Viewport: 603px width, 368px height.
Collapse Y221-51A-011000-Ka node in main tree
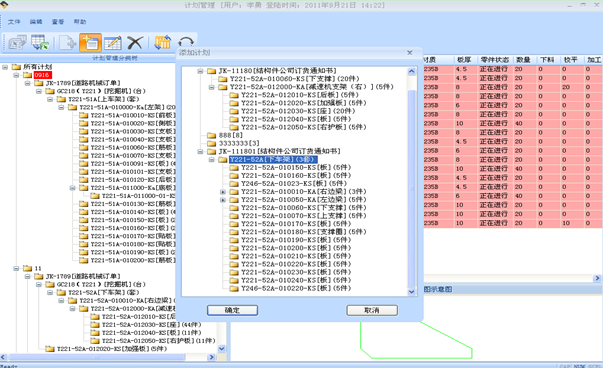tap(72, 188)
